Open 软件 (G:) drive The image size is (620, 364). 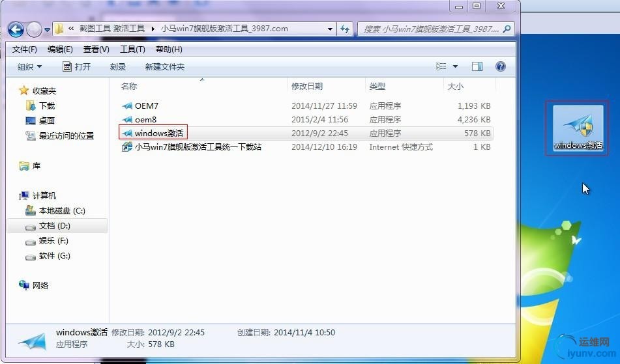click(x=55, y=255)
